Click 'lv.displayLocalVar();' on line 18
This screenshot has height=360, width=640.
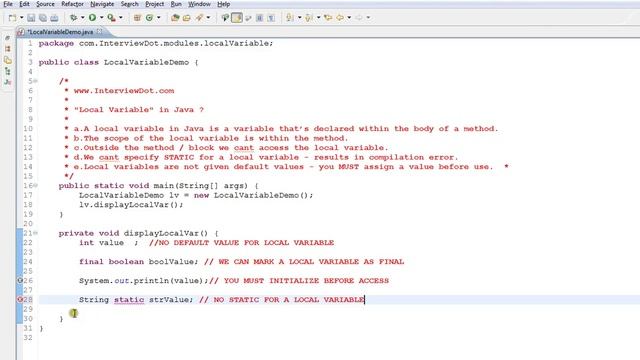tap(131, 204)
